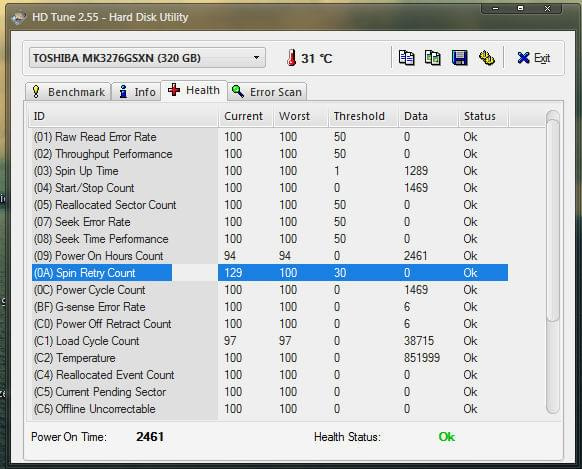Click the floppy disk save icon
The height and width of the screenshot is (469, 582).
(460, 58)
